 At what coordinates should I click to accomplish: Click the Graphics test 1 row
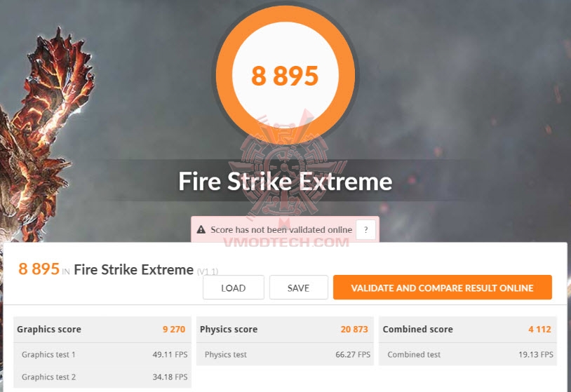pos(101,354)
